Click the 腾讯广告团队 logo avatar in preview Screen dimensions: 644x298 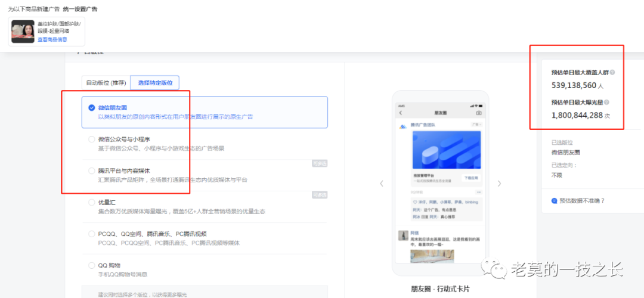[x=403, y=126]
